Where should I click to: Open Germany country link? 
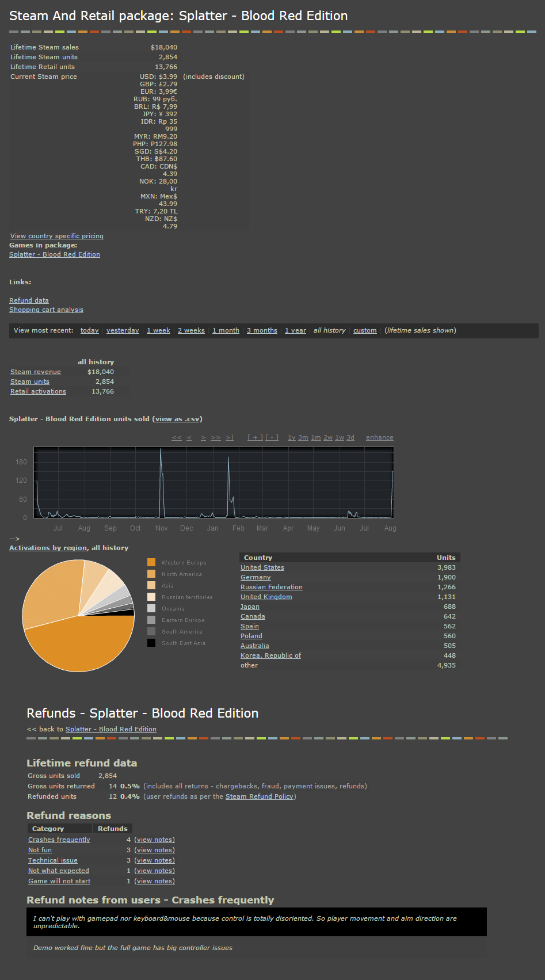click(x=256, y=577)
